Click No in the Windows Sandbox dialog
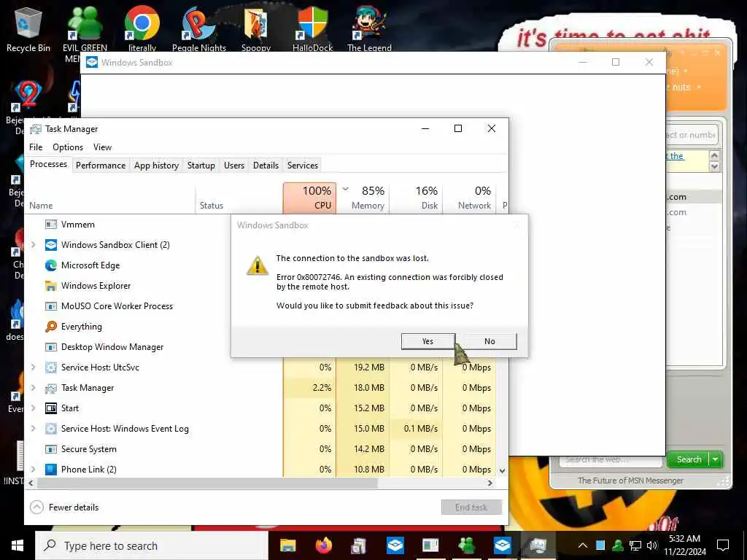Viewport: 747px width, 560px height. point(489,341)
